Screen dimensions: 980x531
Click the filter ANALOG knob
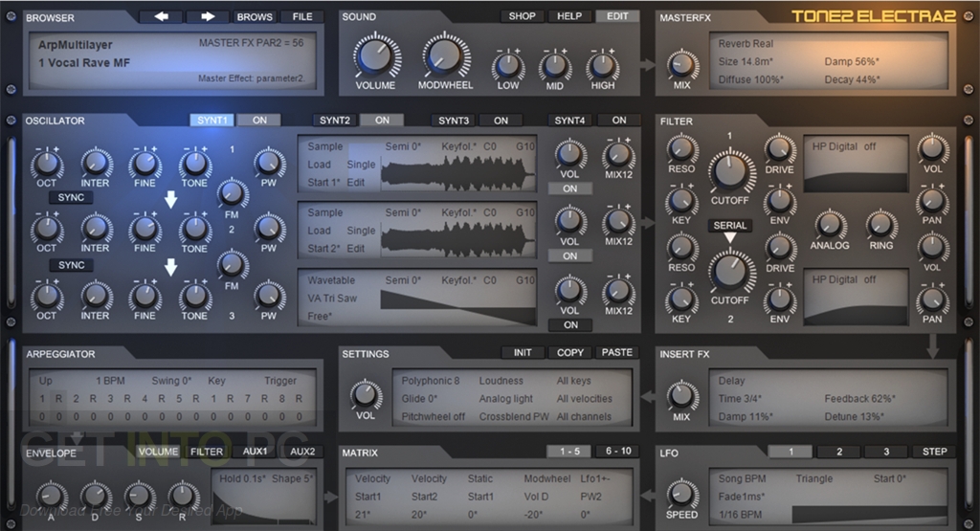[830, 226]
